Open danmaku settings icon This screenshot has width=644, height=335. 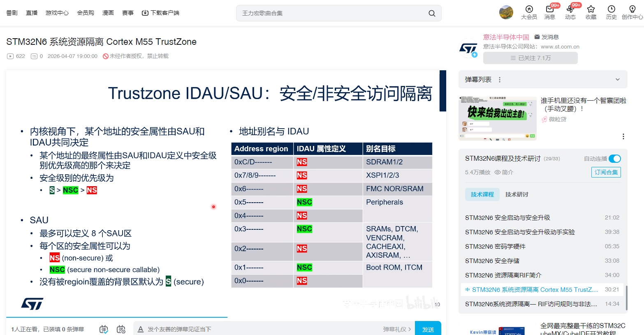pyautogui.click(x=121, y=329)
